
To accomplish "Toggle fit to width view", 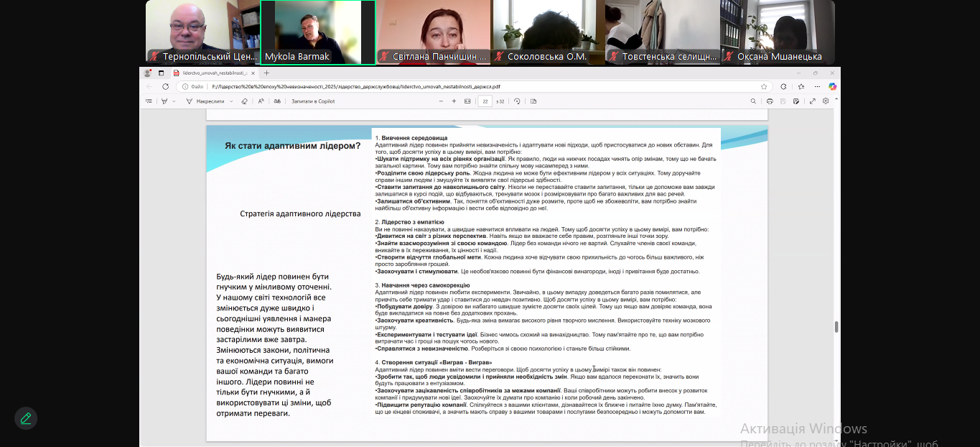I will (467, 101).
